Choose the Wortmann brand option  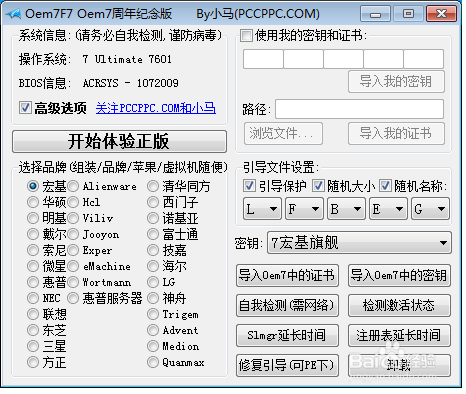point(73,282)
